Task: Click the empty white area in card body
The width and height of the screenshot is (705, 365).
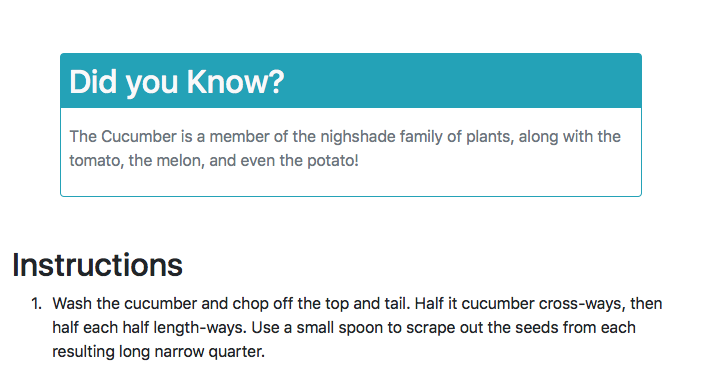Action: click(x=351, y=183)
